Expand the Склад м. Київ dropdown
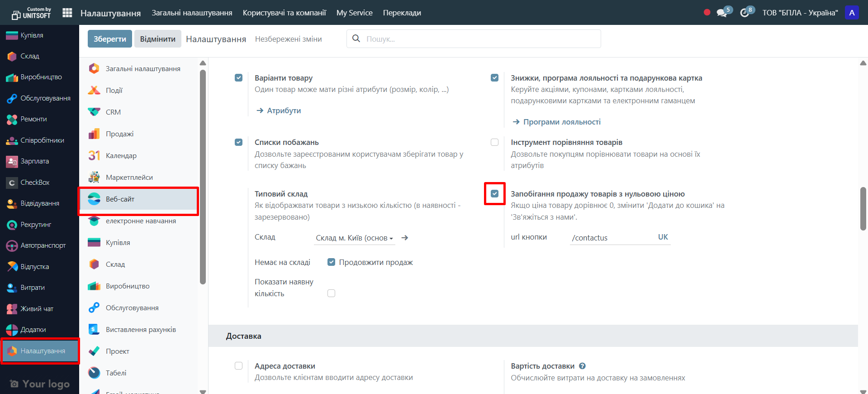868x394 pixels. [x=354, y=238]
